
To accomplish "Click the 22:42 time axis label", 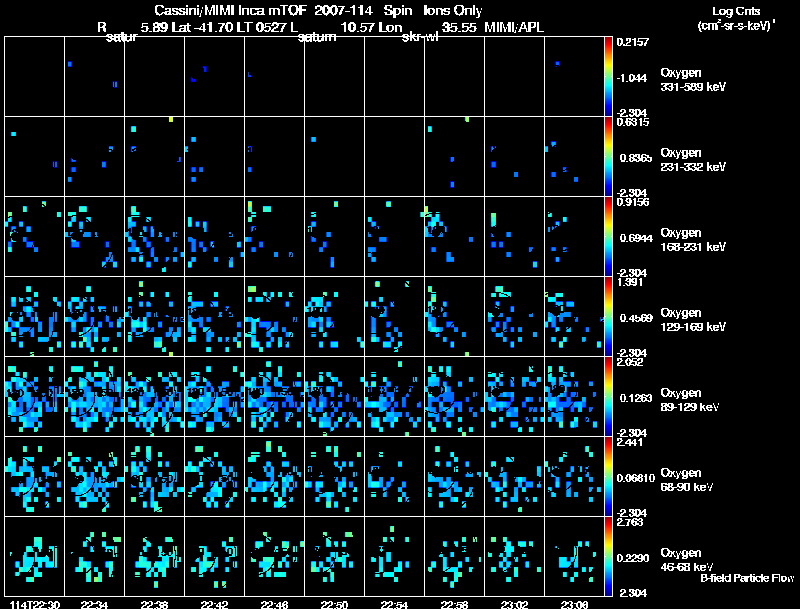I will click(x=214, y=604).
